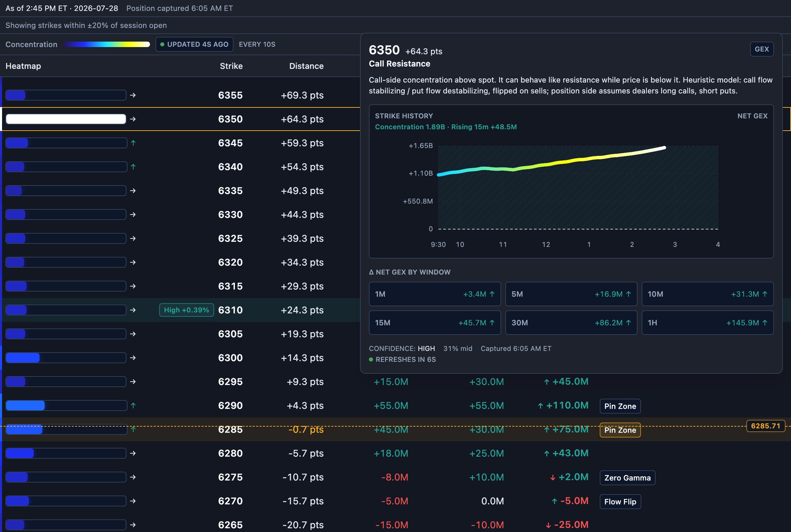Click the up arrow icon in the 6345 row
The width and height of the screenshot is (791, 532).
click(133, 143)
